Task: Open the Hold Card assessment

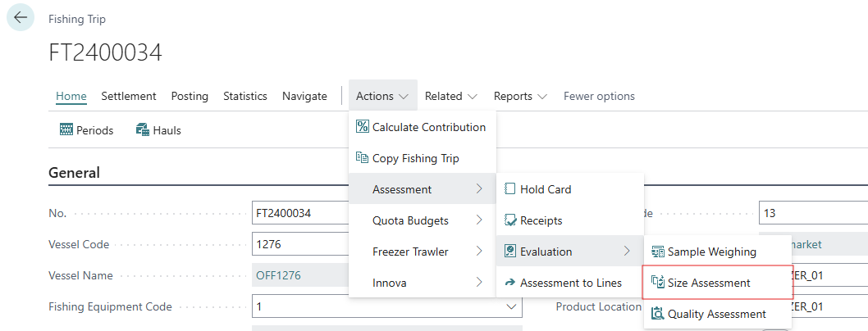Action: click(x=545, y=189)
